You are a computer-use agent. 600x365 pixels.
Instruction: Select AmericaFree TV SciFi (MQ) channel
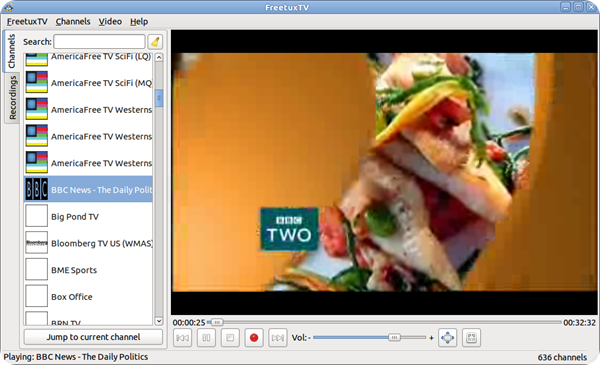[88, 82]
